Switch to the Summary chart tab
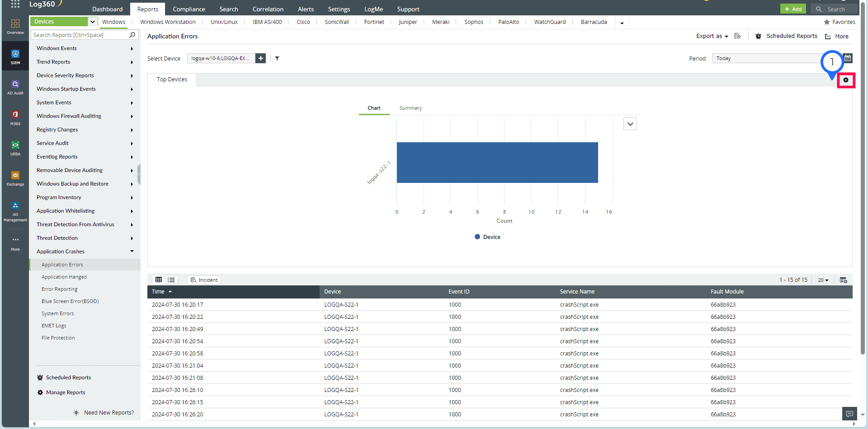 coord(410,108)
